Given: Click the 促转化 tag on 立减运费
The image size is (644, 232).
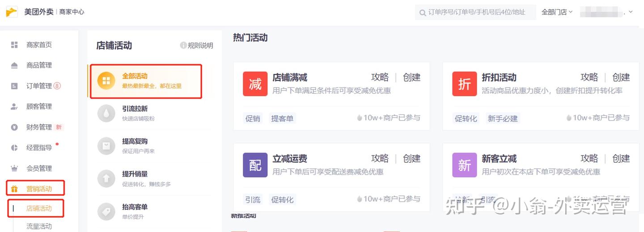Looking at the screenshot, I should click(x=282, y=200).
